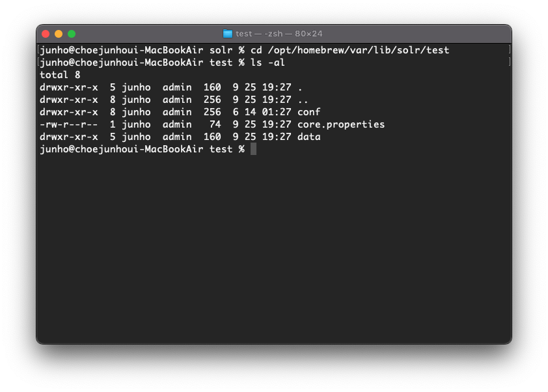548x392 pixels.
Task: Minimize the Terminal window with yellow button
Action: 59,34
